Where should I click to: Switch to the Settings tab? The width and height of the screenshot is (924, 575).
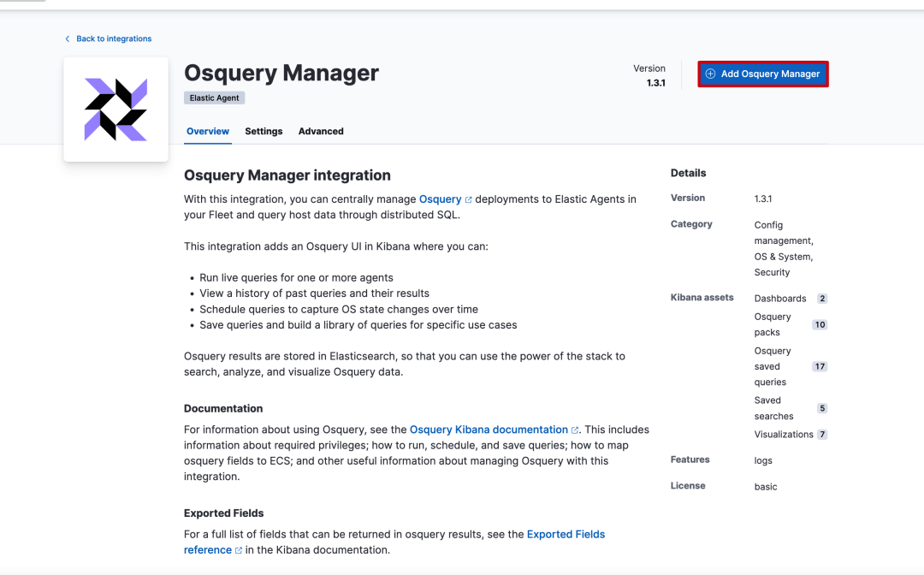click(x=264, y=132)
